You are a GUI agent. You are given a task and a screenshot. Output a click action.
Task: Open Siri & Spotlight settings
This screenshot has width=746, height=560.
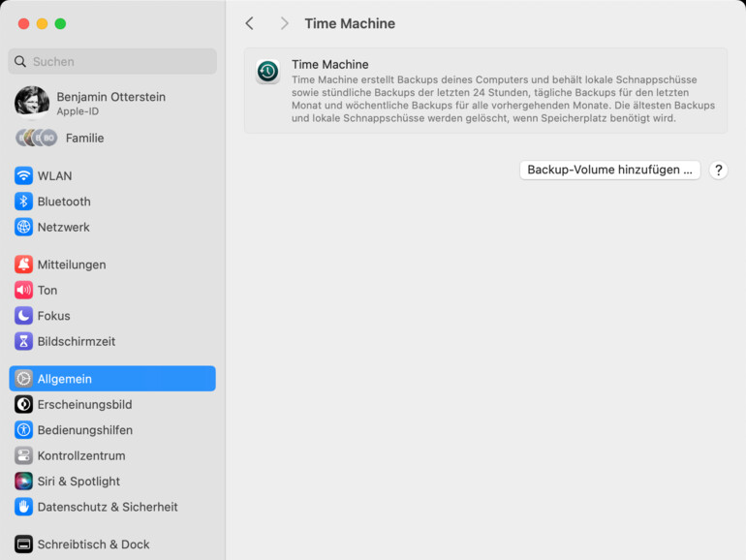coord(112,481)
